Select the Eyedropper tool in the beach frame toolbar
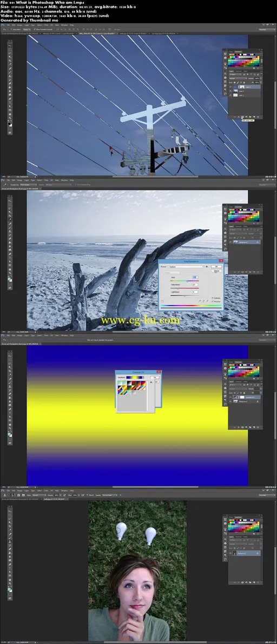 click(x=10, y=219)
